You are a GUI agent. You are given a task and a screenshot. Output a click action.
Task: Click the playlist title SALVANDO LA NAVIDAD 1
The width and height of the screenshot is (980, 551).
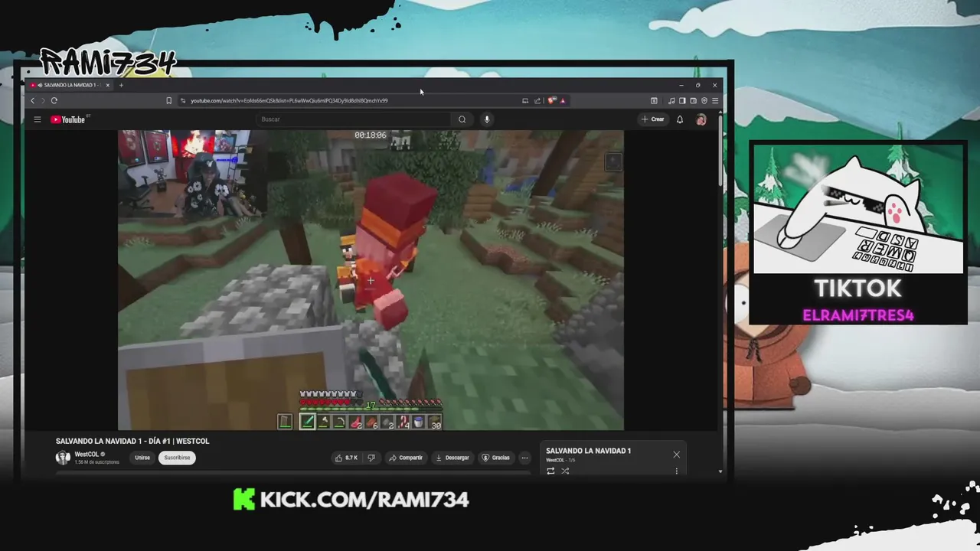pyautogui.click(x=588, y=451)
